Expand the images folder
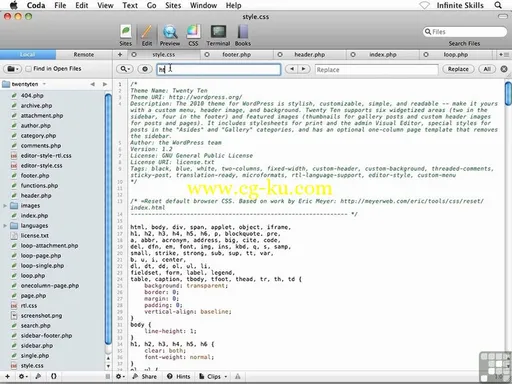Viewport: 512px width, 384px height. coord(5,206)
